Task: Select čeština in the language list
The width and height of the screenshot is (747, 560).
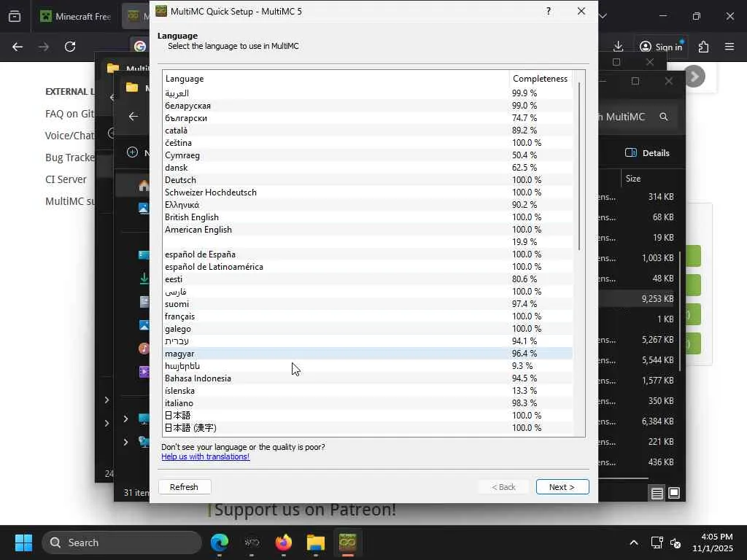Action: [368, 143]
